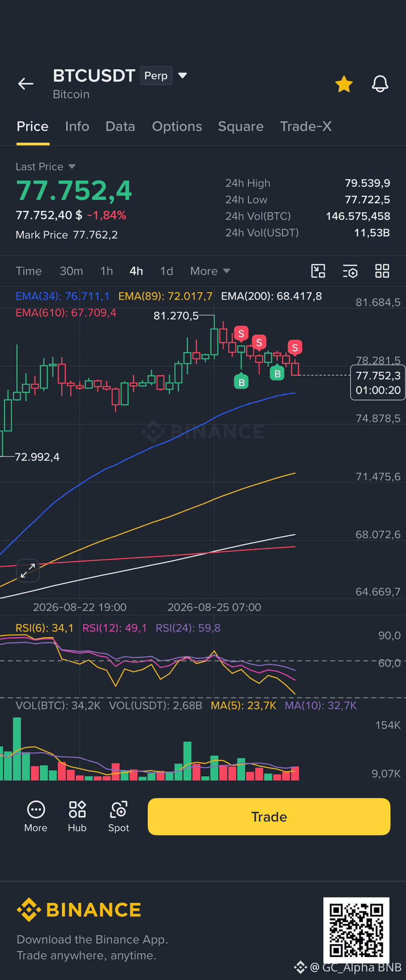406x980 pixels.
Task: Tap the @GC_Alpha BNB username
Action: pyautogui.click(x=355, y=967)
